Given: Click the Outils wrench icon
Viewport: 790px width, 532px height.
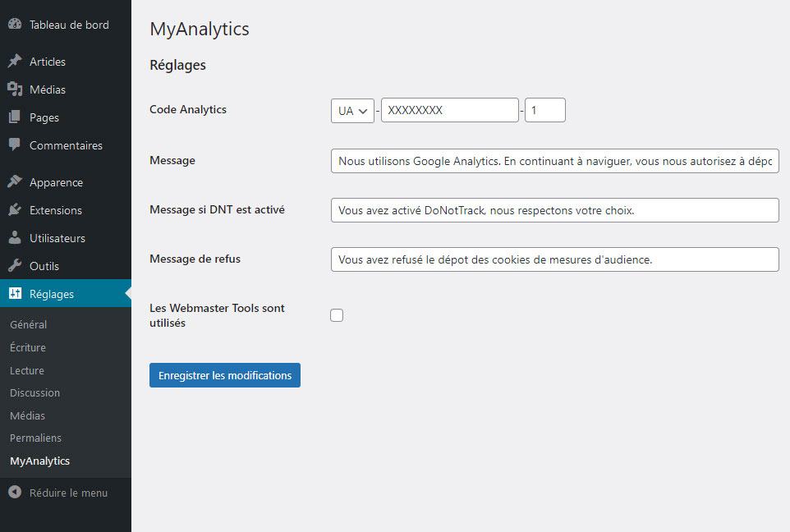Looking at the screenshot, I should [x=15, y=265].
